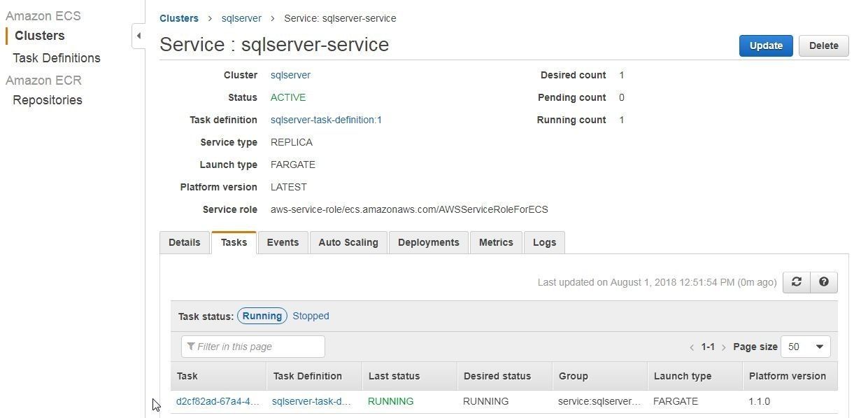Open the Events tab
The height and width of the screenshot is (418, 868).
tap(283, 242)
